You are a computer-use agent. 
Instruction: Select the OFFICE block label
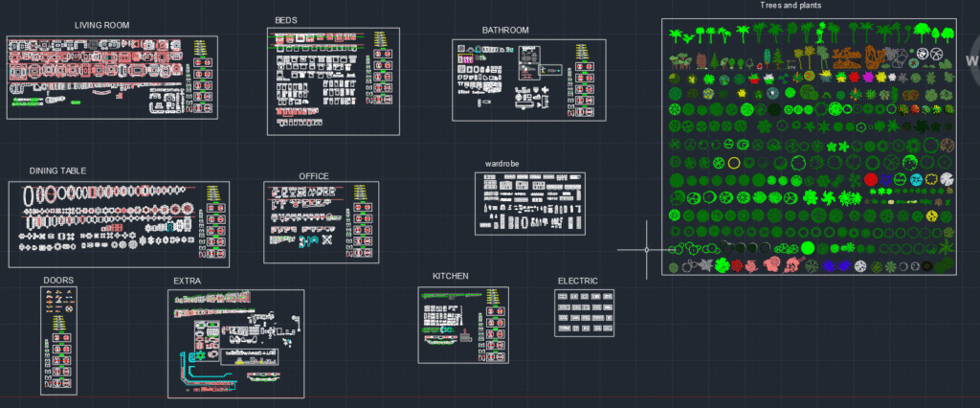[314, 176]
